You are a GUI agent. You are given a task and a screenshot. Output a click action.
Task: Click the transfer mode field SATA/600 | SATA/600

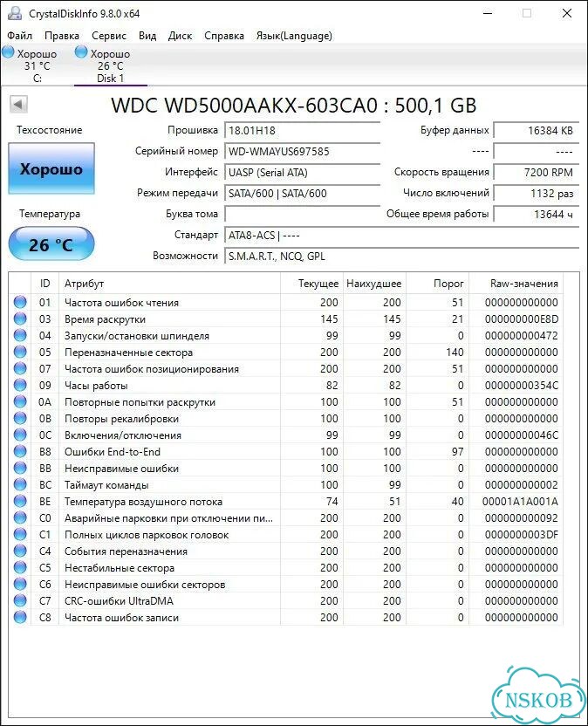303,194
